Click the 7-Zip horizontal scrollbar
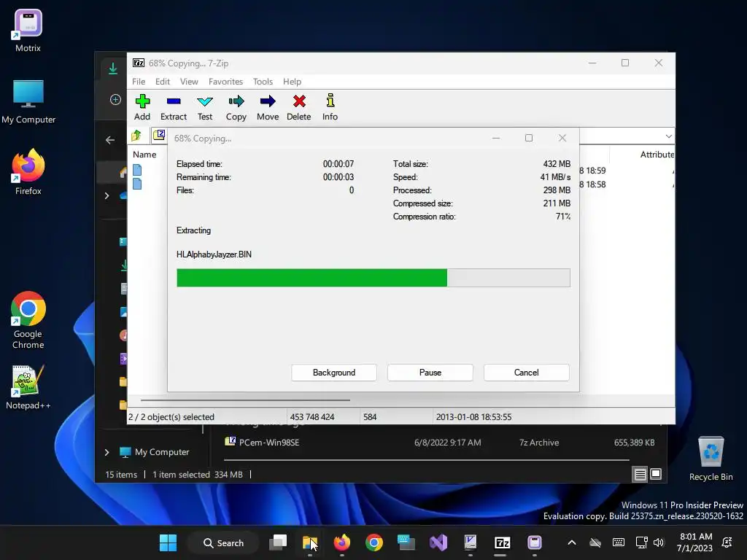747x560 pixels. (x=245, y=400)
